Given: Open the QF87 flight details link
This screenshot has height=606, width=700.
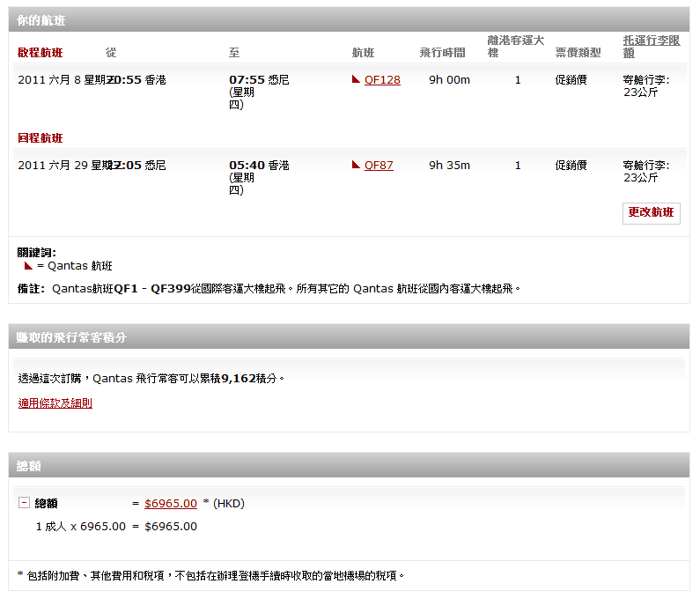Looking at the screenshot, I should (379, 166).
